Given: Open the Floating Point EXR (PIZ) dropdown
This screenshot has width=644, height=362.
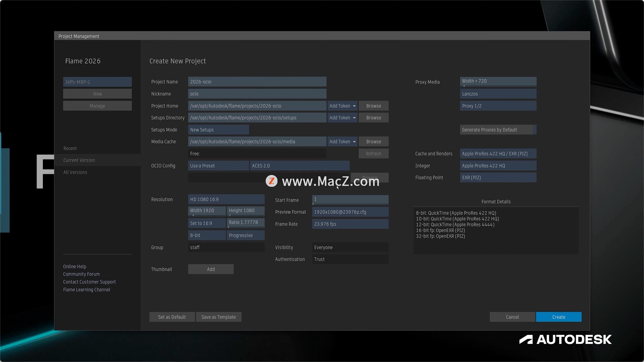Looking at the screenshot, I should click(x=498, y=177).
